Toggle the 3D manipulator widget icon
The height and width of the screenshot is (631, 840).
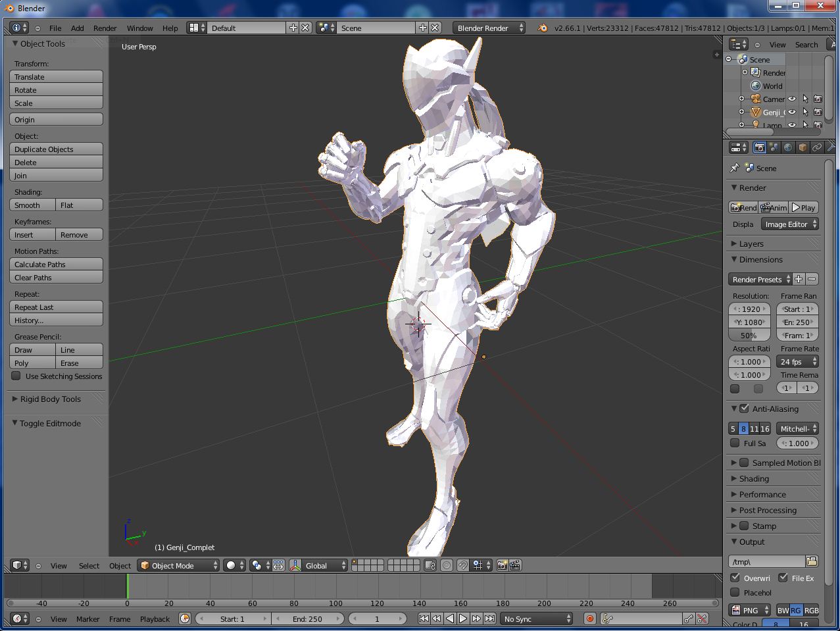coord(295,565)
